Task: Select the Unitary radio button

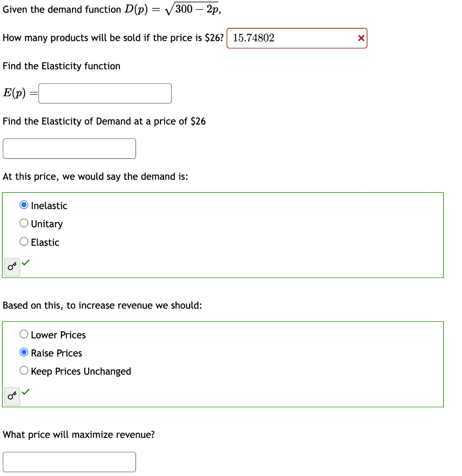Action: point(24,223)
